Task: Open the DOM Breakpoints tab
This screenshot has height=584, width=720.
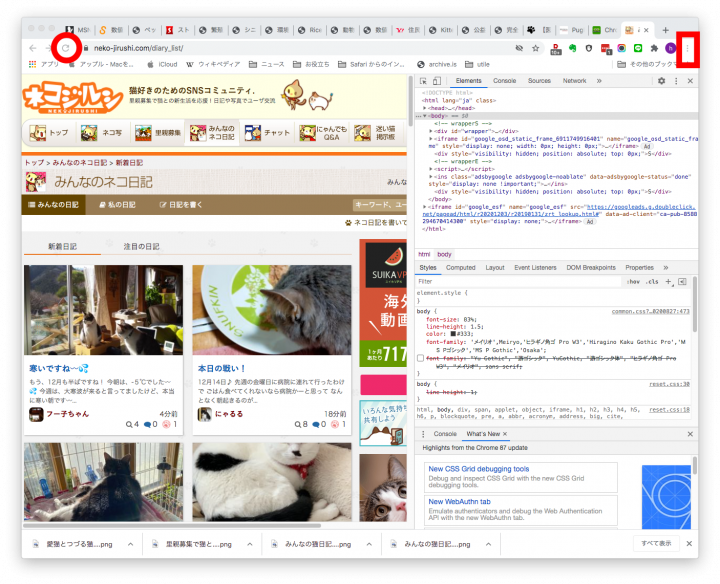Action: tap(591, 268)
